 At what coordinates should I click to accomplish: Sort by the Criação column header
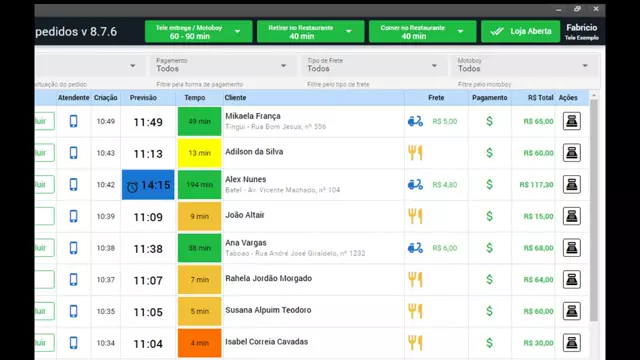(x=105, y=98)
